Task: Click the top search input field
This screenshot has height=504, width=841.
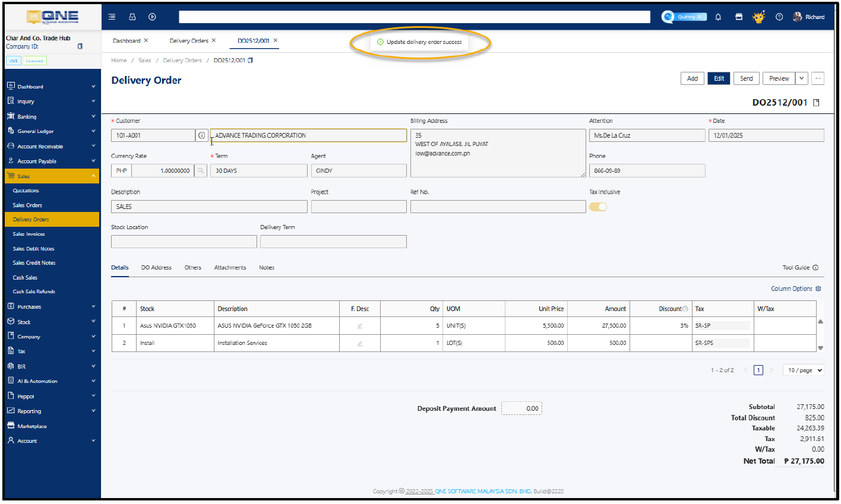Action: [x=415, y=17]
